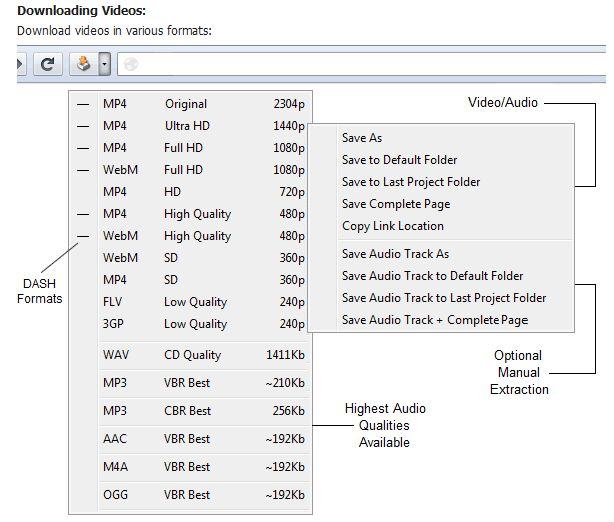The height and width of the screenshot is (522, 614).
Task: Pick MP4 High Quality 480p
Action: (191, 214)
